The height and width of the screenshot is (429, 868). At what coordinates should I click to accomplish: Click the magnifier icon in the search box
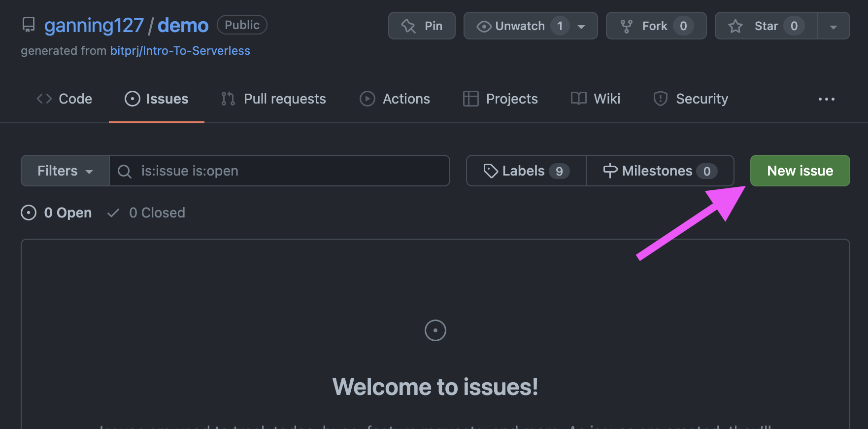[x=125, y=171]
